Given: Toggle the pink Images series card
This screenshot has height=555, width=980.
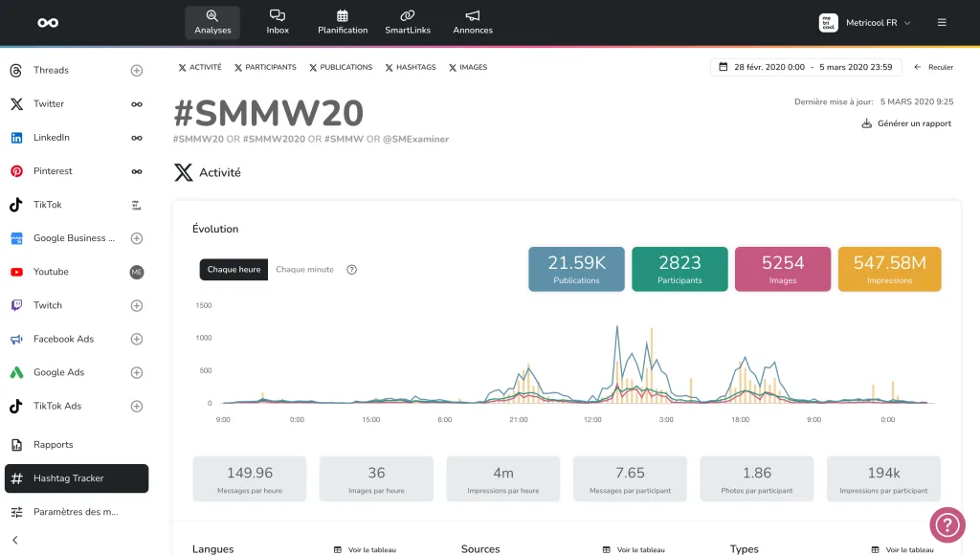Looking at the screenshot, I should [x=783, y=269].
